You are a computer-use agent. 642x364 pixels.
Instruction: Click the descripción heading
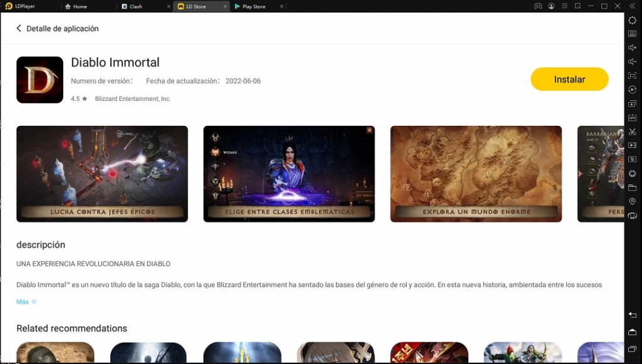click(41, 244)
